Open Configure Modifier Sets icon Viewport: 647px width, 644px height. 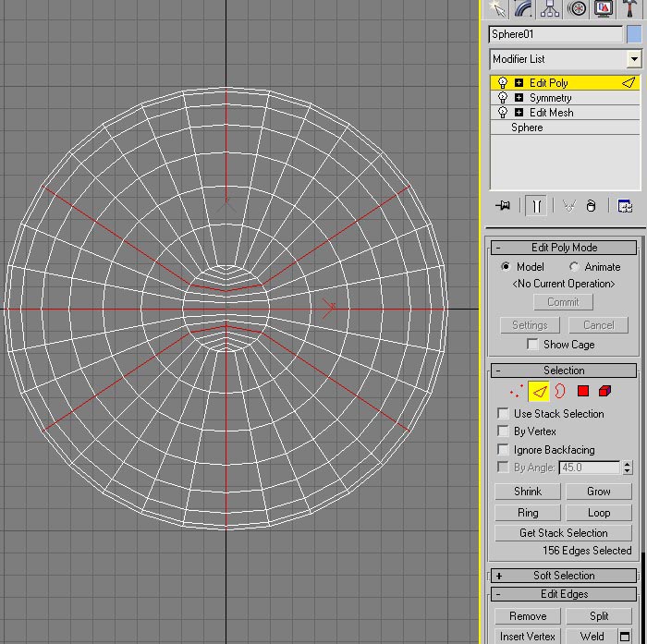[624, 205]
